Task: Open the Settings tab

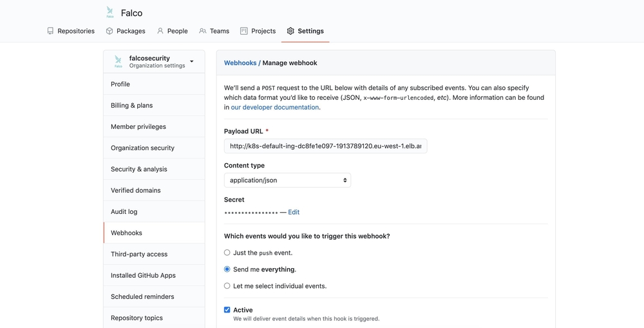Action: (x=305, y=31)
